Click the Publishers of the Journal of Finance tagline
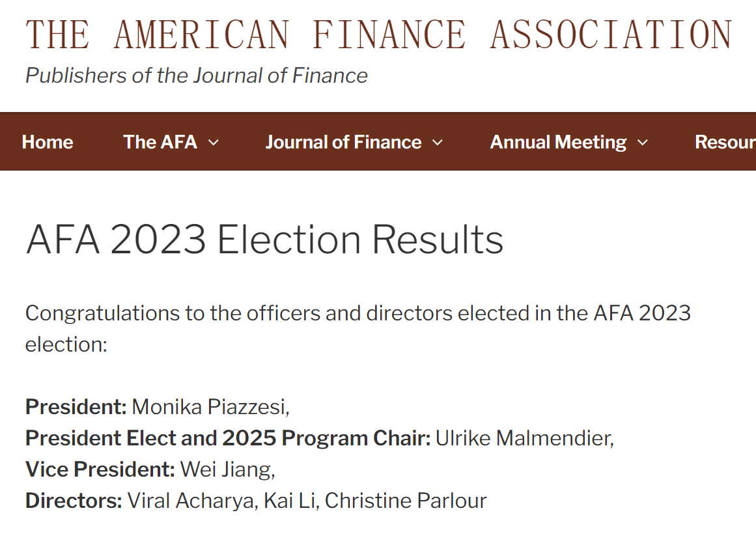The image size is (756, 545). pyautogui.click(x=196, y=76)
